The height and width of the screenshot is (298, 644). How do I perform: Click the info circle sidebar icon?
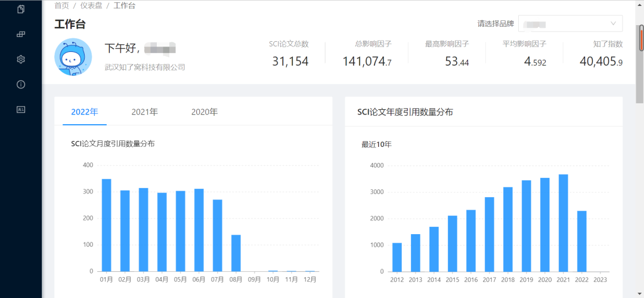[21, 84]
